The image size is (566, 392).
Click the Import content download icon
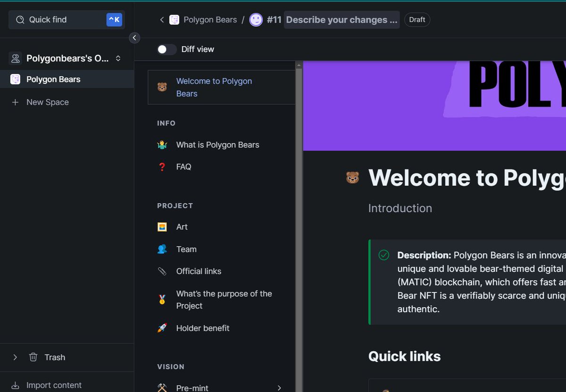tap(15, 385)
